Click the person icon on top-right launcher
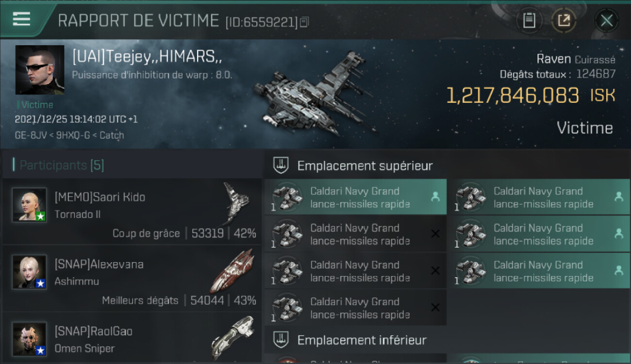Image resolution: width=631 pixels, height=364 pixels. [618, 197]
